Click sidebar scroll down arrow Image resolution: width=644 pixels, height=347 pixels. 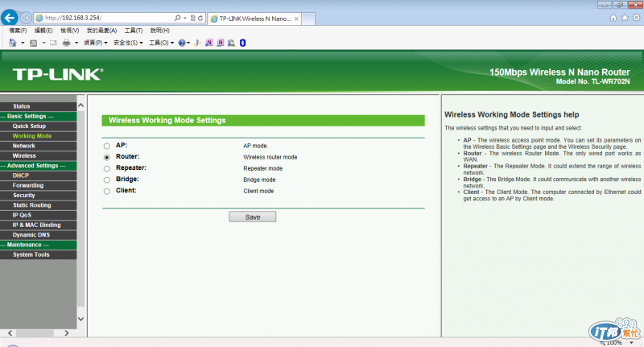point(81,319)
